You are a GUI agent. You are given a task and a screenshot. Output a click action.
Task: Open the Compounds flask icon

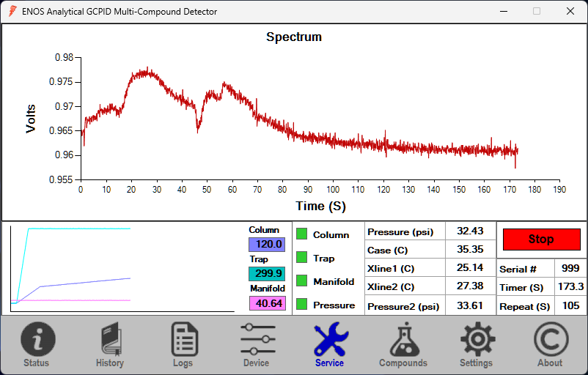coord(403,341)
